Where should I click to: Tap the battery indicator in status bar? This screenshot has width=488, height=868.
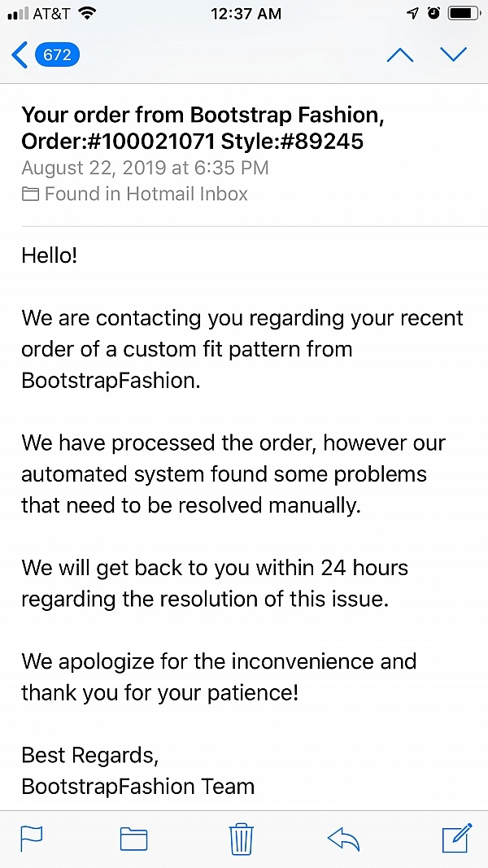click(x=464, y=13)
